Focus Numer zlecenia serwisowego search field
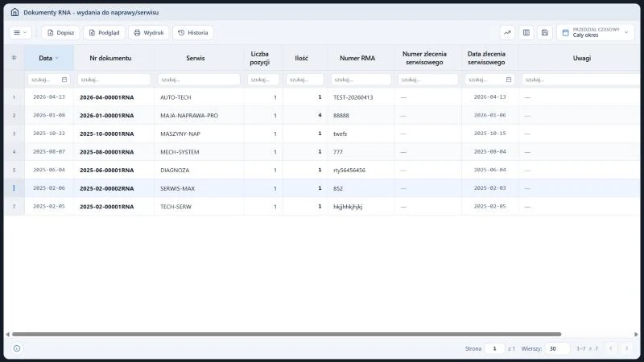 tap(428, 80)
